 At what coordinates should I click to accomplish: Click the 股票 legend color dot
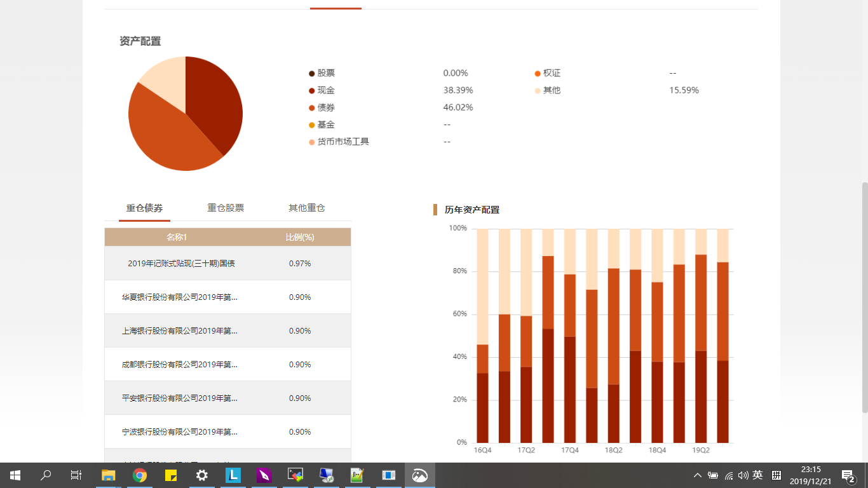(x=311, y=74)
